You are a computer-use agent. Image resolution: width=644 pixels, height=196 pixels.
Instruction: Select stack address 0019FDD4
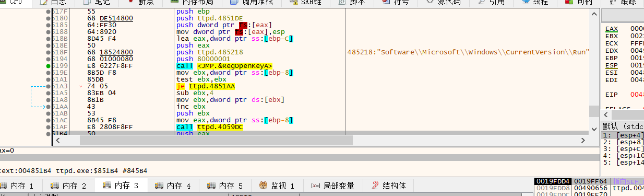point(553,181)
